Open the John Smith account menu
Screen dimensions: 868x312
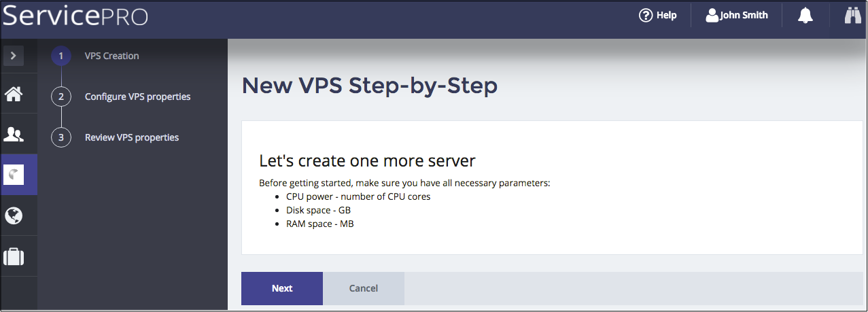tap(744, 15)
